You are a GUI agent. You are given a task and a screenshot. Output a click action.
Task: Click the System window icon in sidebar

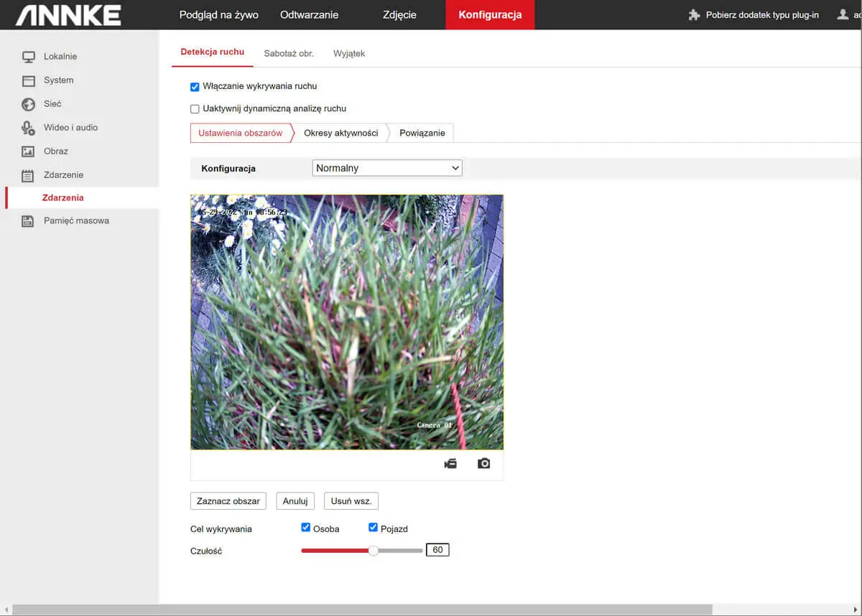click(29, 80)
